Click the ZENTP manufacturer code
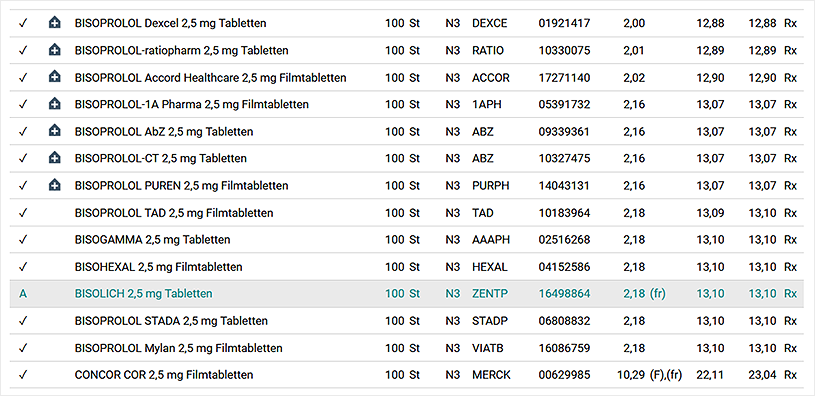The image size is (815, 396). click(491, 294)
